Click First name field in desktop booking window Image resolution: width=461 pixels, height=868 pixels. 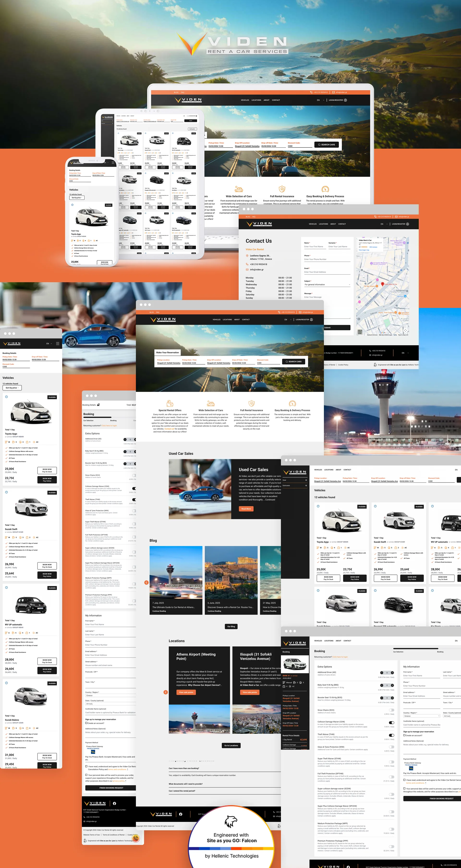pyautogui.click(x=422, y=676)
